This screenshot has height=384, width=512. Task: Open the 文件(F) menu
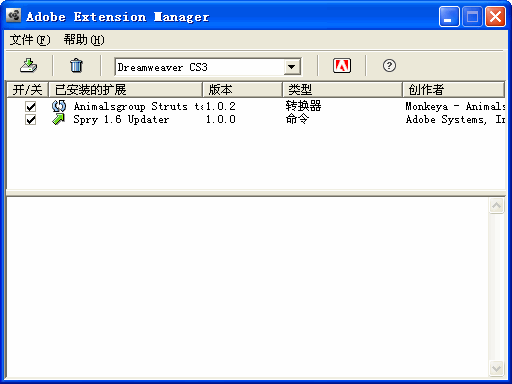pyautogui.click(x=30, y=40)
